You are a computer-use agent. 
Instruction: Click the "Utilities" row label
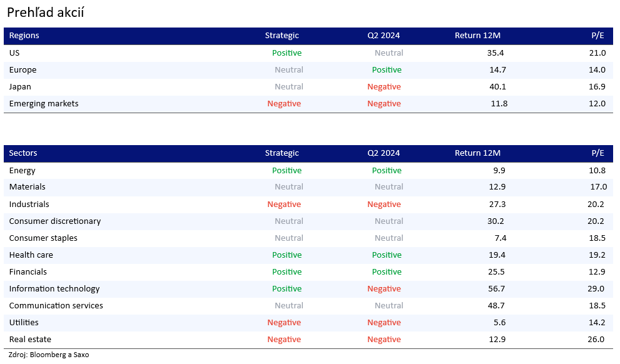pyautogui.click(x=24, y=323)
